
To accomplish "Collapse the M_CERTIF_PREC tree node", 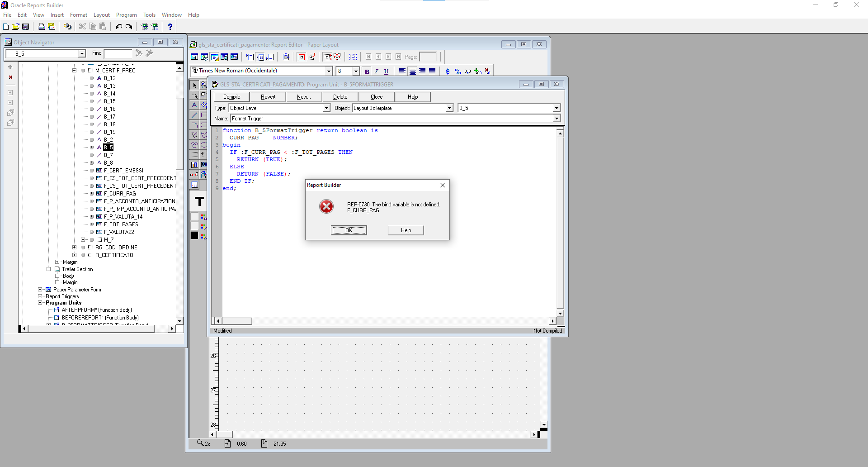I will point(74,71).
